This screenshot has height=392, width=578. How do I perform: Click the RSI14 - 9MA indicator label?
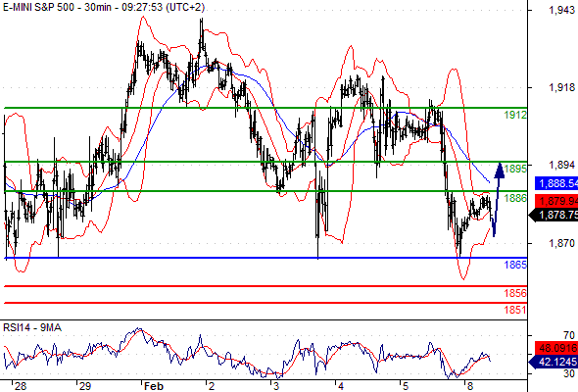coord(32,327)
